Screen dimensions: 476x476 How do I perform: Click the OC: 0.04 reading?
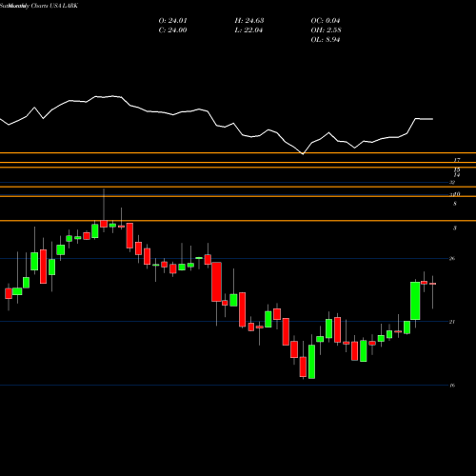click(x=326, y=21)
